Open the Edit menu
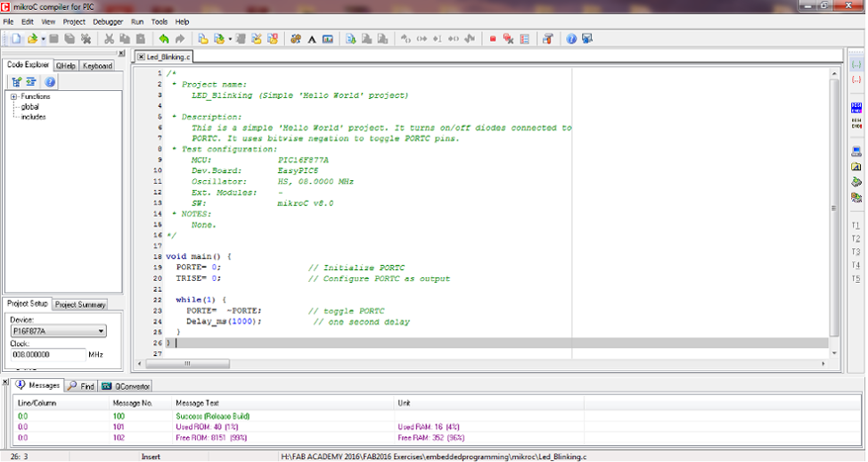This screenshot has height=462, width=868. coord(27,21)
